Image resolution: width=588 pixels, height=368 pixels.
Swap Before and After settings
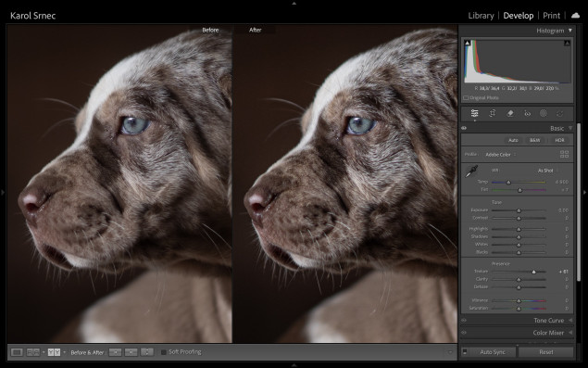pos(147,352)
